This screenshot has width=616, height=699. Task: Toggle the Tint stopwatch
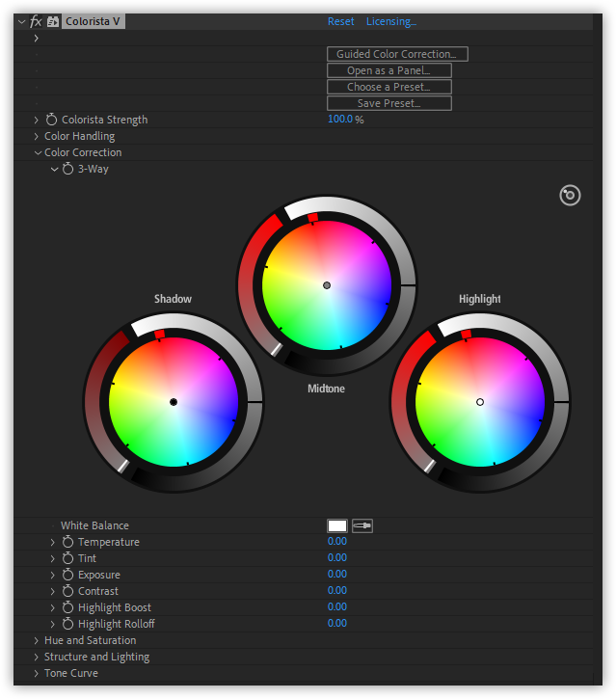click(x=67, y=558)
